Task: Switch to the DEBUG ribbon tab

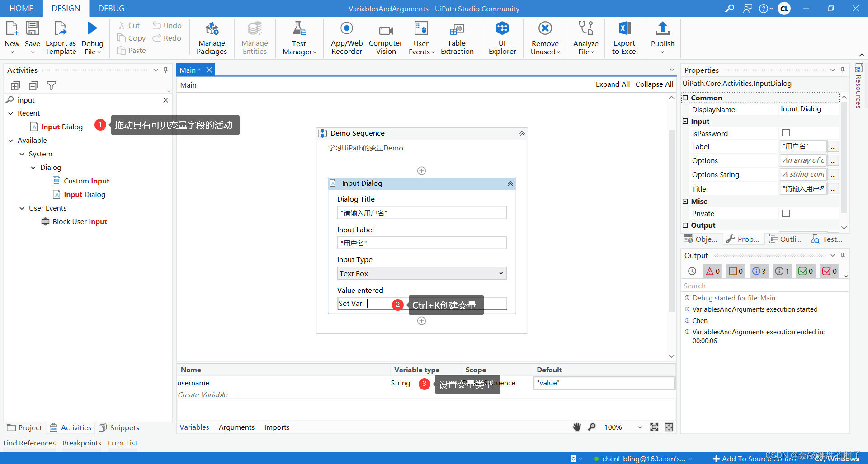Action: click(x=112, y=9)
